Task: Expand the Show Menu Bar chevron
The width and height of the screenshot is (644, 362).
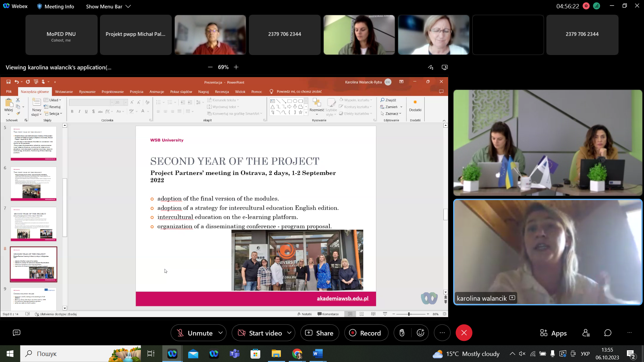Action: pos(128,6)
